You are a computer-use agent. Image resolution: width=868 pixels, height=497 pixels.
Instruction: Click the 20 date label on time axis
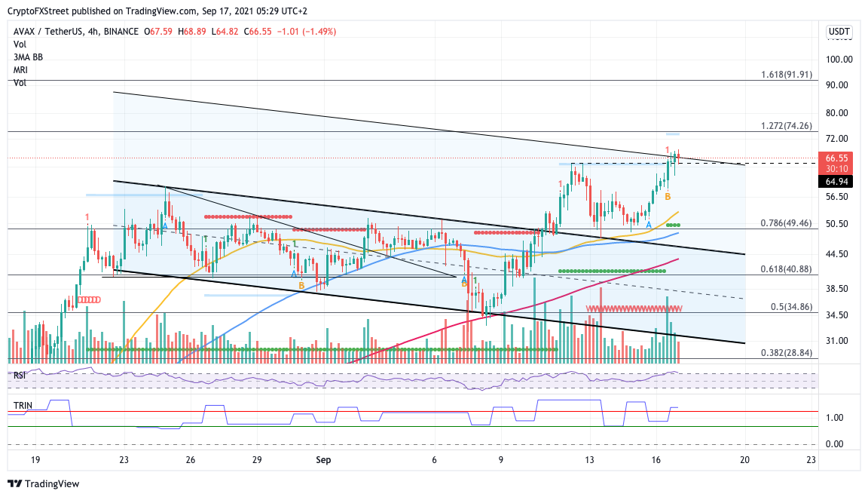coord(745,460)
